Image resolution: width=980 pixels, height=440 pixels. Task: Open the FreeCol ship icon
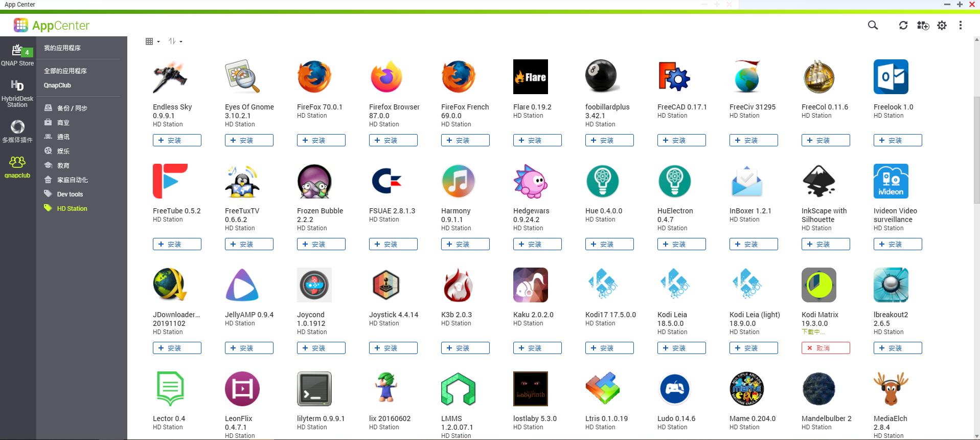point(819,77)
